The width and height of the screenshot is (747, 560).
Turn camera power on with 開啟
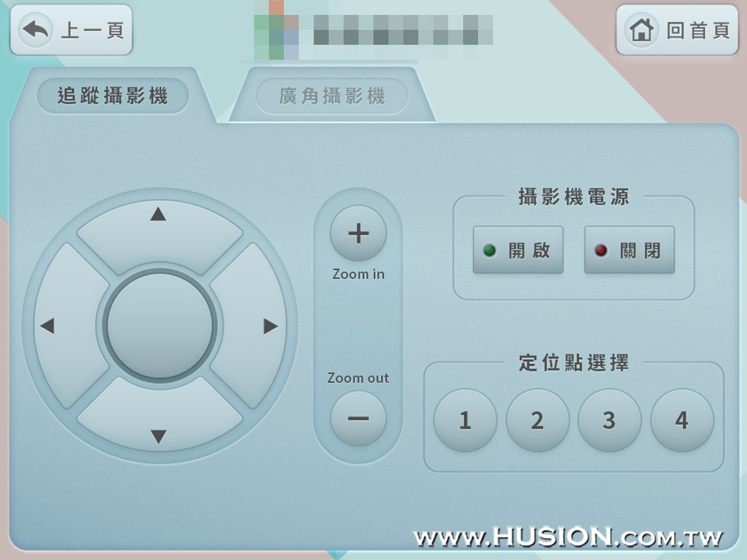coord(518,250)
